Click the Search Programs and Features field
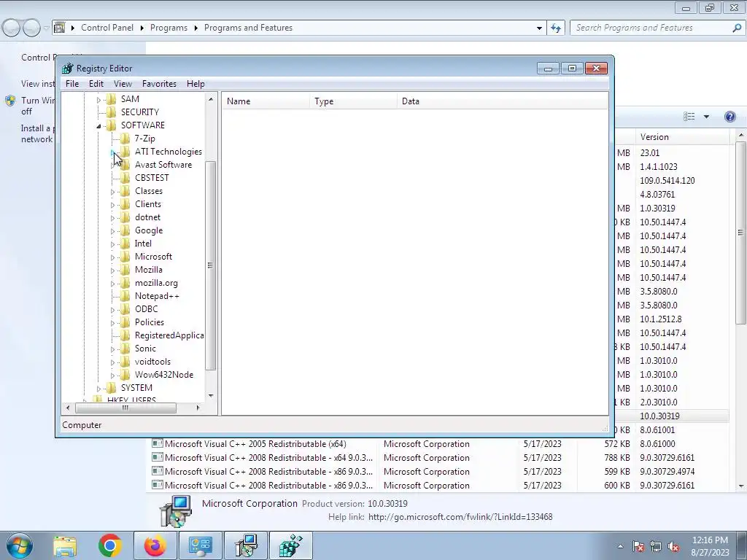Image resolution: width=747 pixels, height=560 pixels. coord(652,28)
